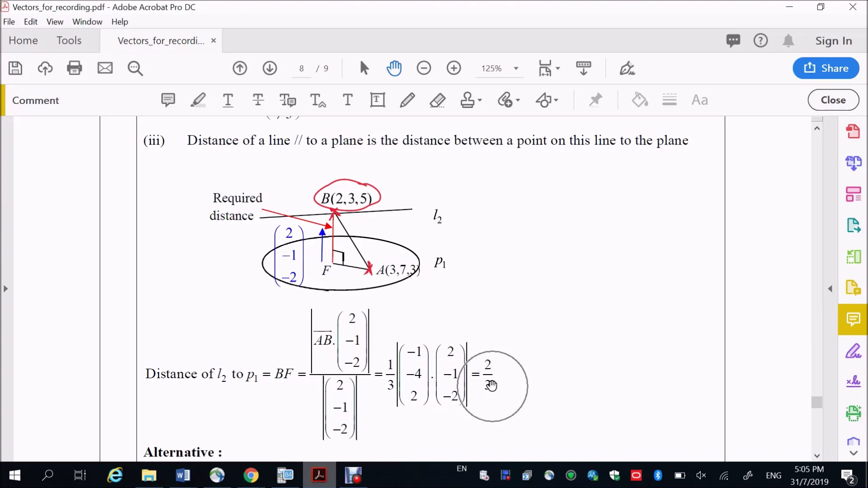Select the Add text box tool
Screen dimensions: 868x488
tap(377, 100)
